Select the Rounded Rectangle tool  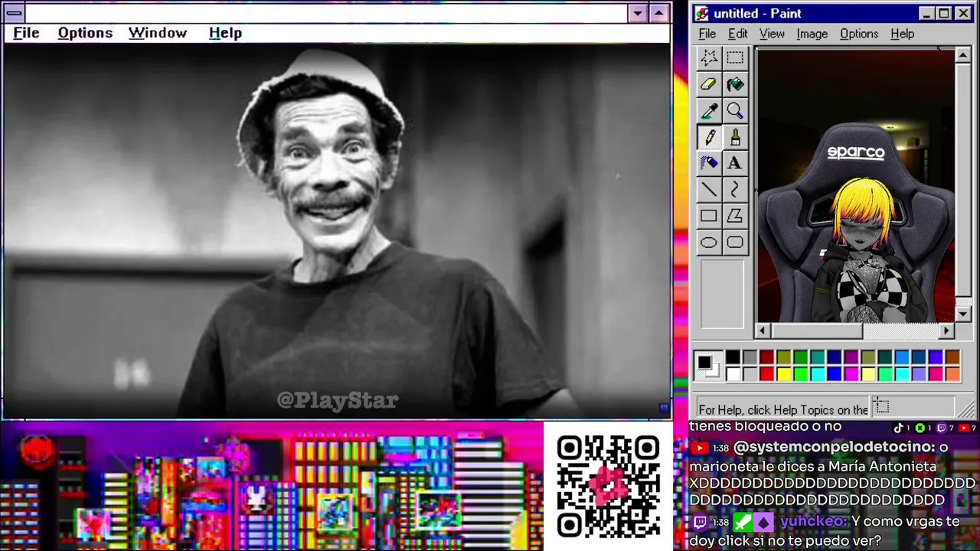pyautogui.click(x=735, y=243)
